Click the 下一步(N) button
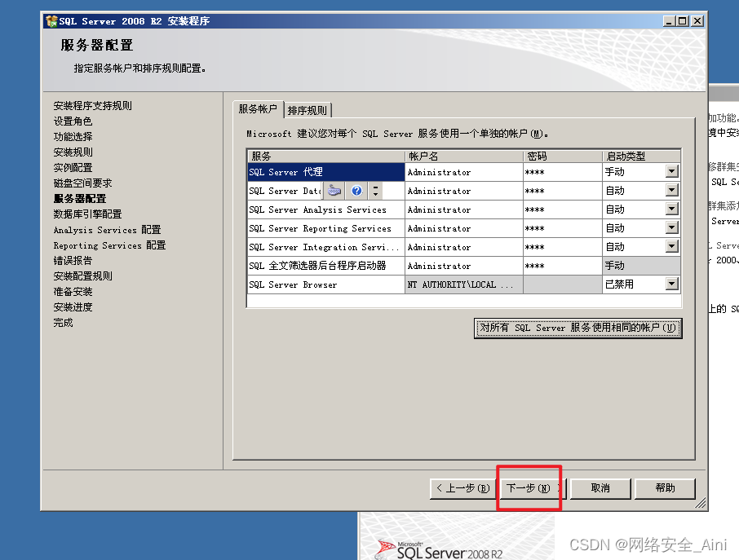 point(531,488)
